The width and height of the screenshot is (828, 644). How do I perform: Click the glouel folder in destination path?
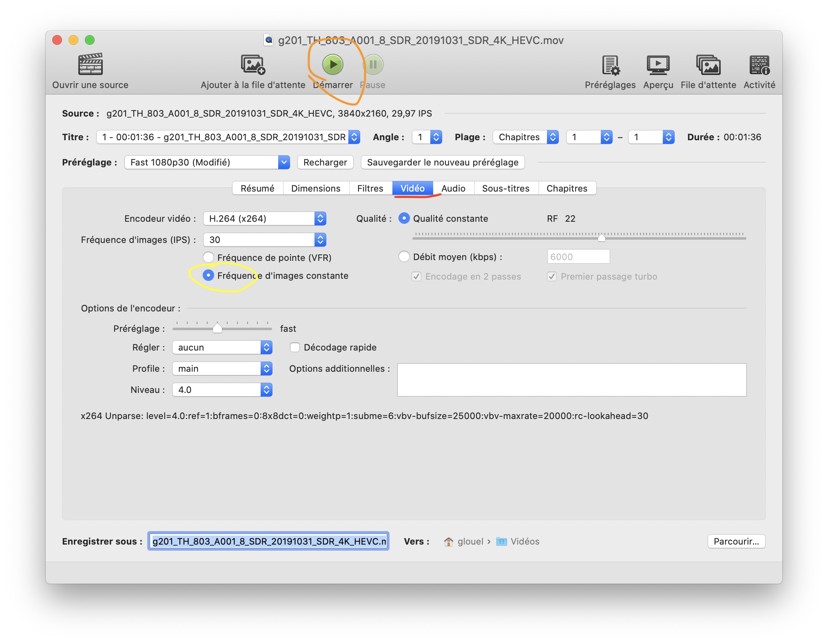470,541
